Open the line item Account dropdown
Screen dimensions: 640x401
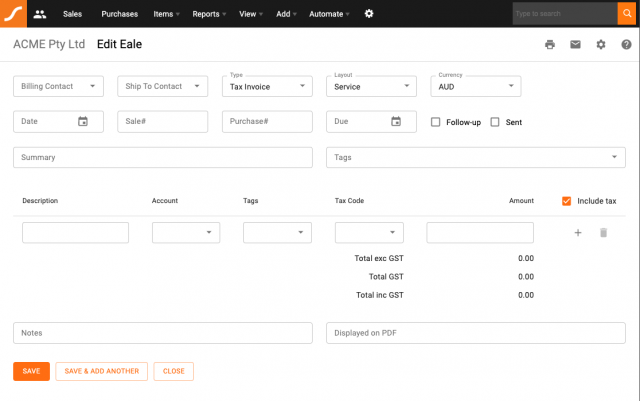[186, 233]
